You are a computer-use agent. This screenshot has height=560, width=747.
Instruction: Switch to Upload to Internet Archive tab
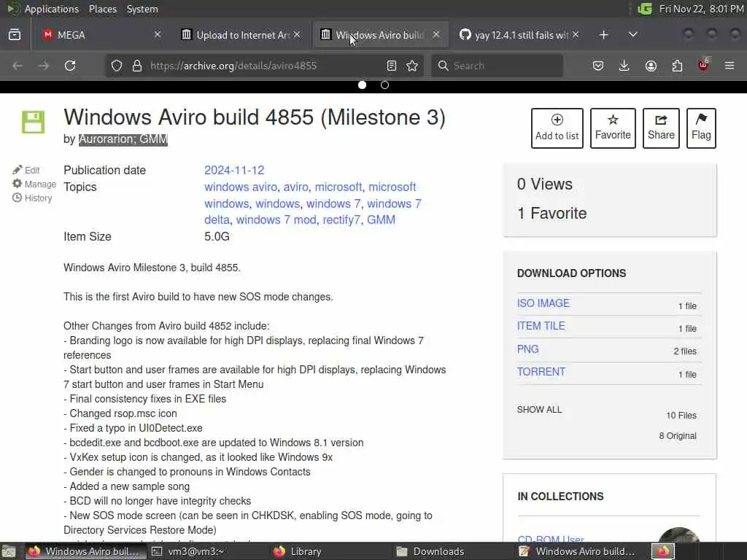241,35
